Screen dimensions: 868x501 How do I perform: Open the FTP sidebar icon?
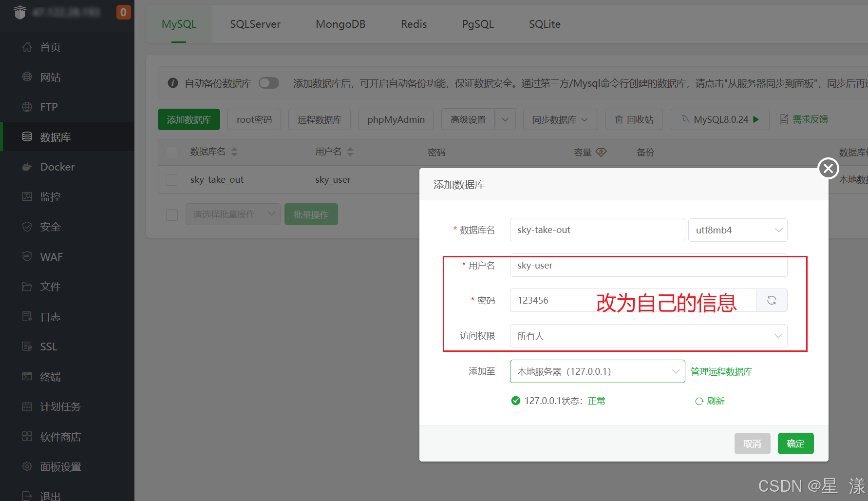tap(27, 107)
